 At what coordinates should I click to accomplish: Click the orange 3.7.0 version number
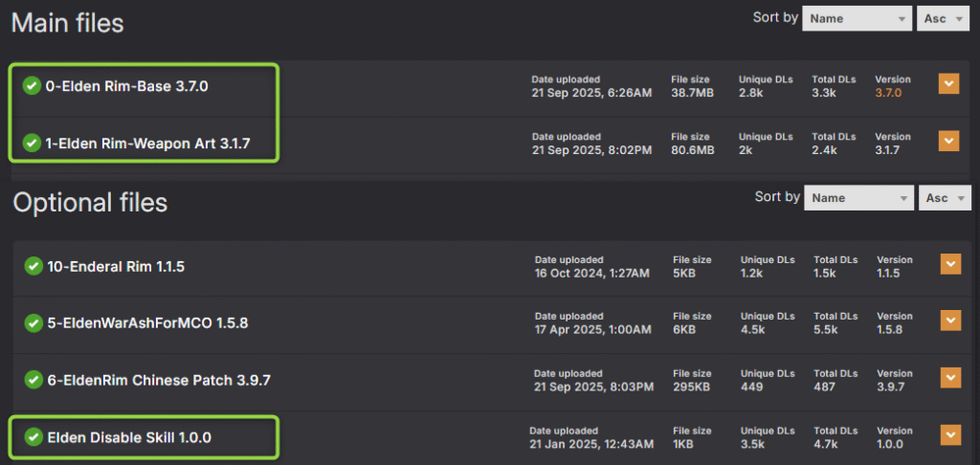(890, 92)
